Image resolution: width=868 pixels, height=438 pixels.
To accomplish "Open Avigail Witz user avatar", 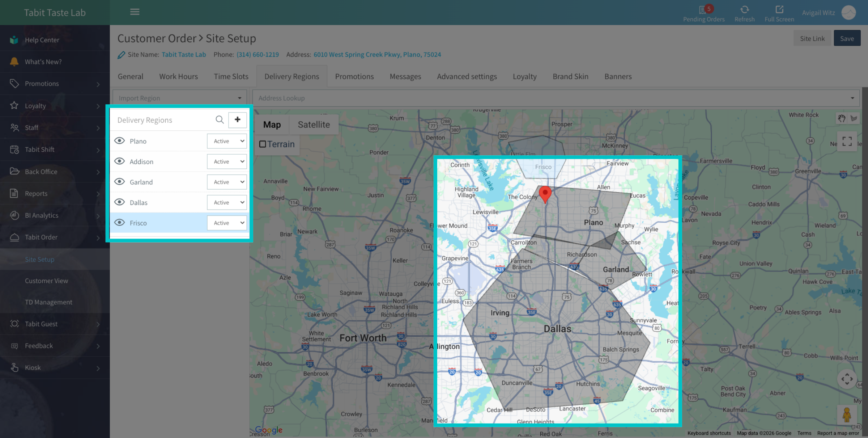I will click(848, 13).
